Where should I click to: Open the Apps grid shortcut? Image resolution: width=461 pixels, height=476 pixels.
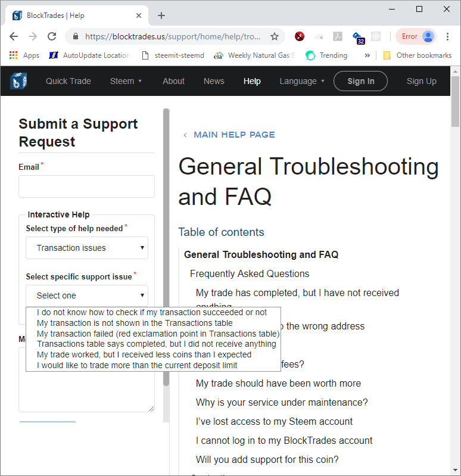(x=24, y=55)
